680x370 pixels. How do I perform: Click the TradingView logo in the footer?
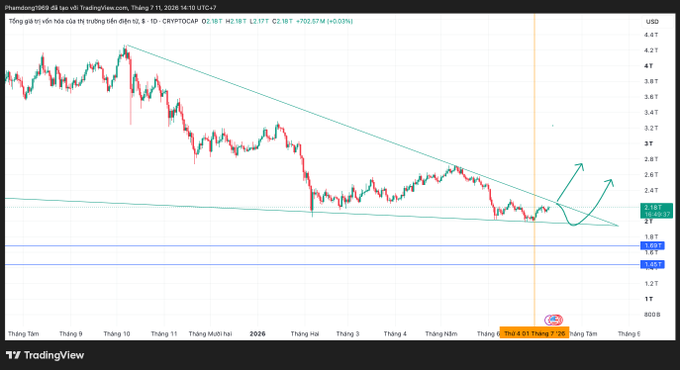45,355
